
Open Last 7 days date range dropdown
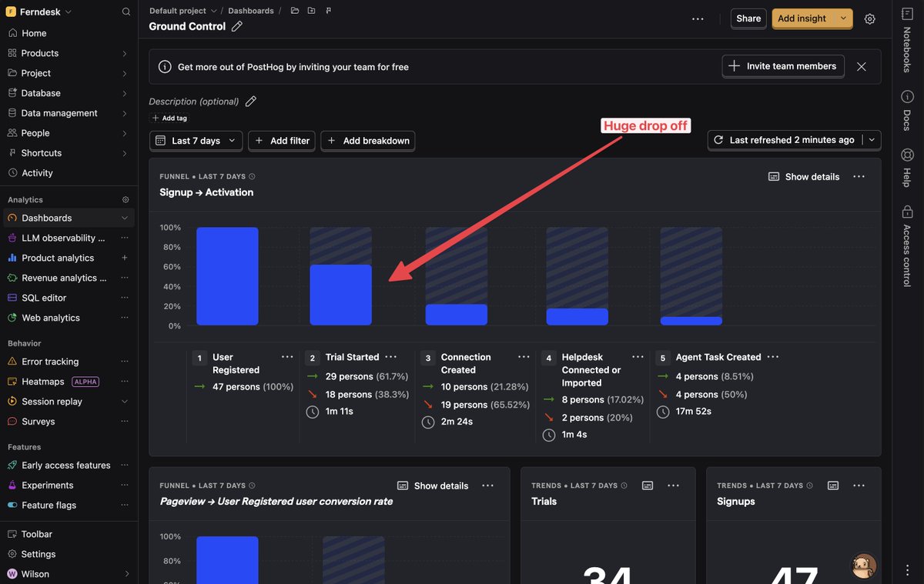196,141
